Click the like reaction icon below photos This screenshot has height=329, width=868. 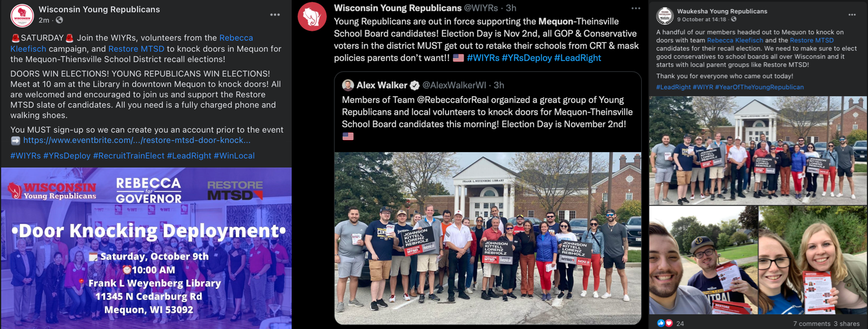(661, 323)
